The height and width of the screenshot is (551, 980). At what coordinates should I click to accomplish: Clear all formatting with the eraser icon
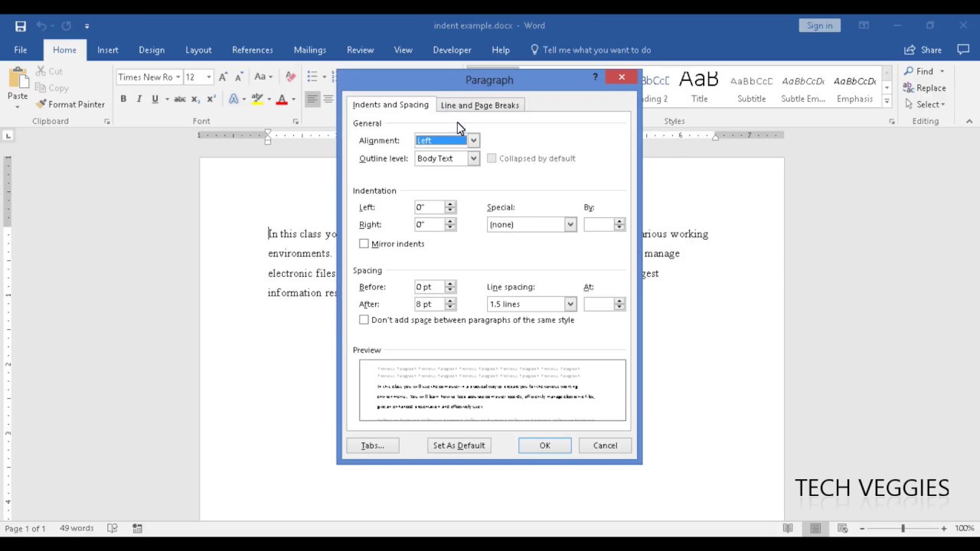point(290,77)
